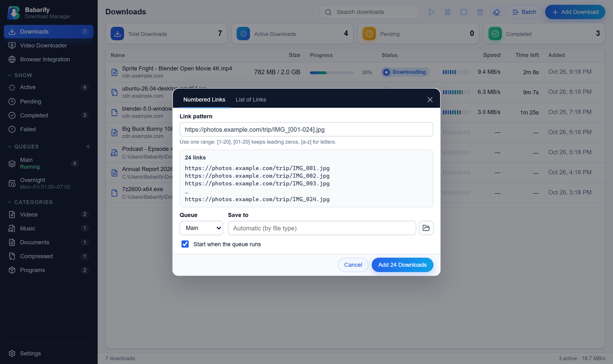This screenshot has width=613, height=364.
Task: Sort by the Added column header
Action: coord(556,55)
